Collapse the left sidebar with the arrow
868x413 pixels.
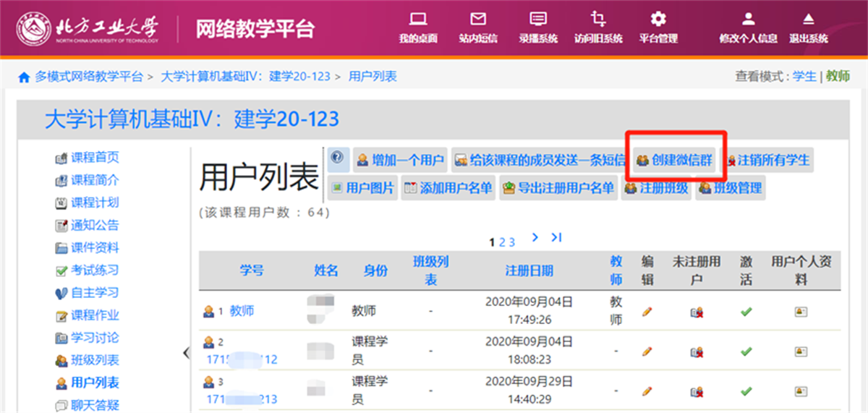click(x=186, y=352)
